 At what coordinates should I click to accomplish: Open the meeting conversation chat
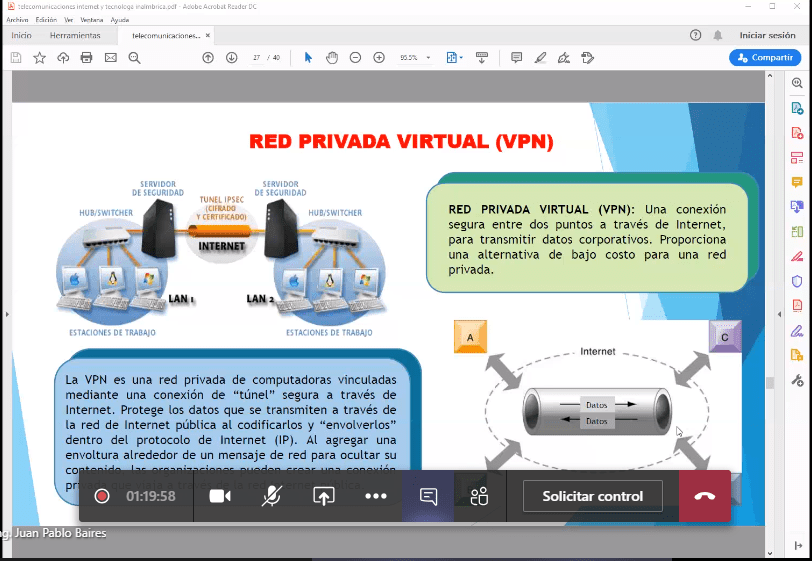pos(428,496)
